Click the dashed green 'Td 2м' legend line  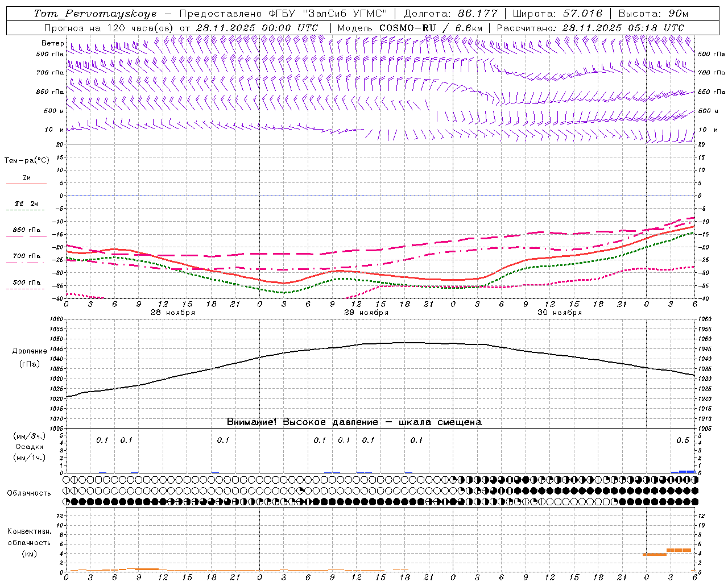(25, 210)
